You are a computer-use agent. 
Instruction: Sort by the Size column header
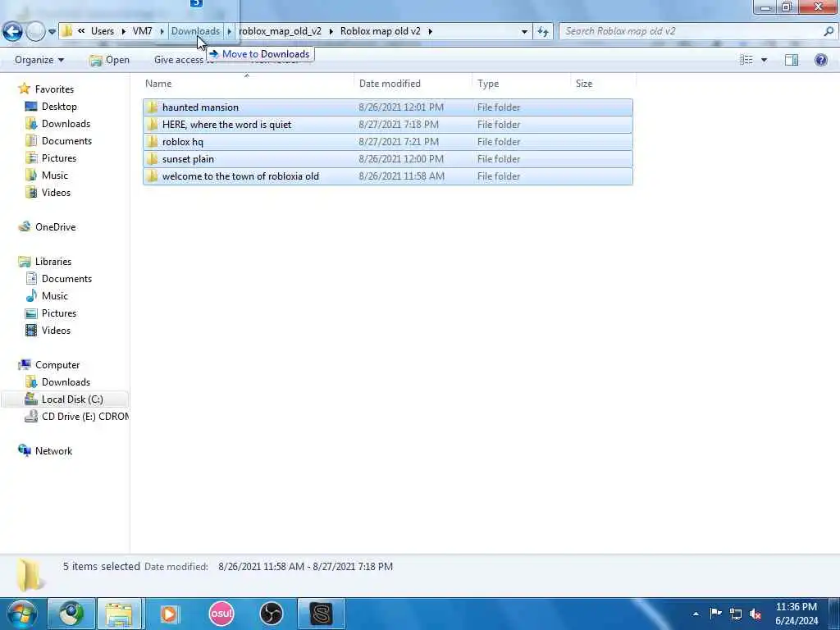pyautogui.click(x=584, y=84)
